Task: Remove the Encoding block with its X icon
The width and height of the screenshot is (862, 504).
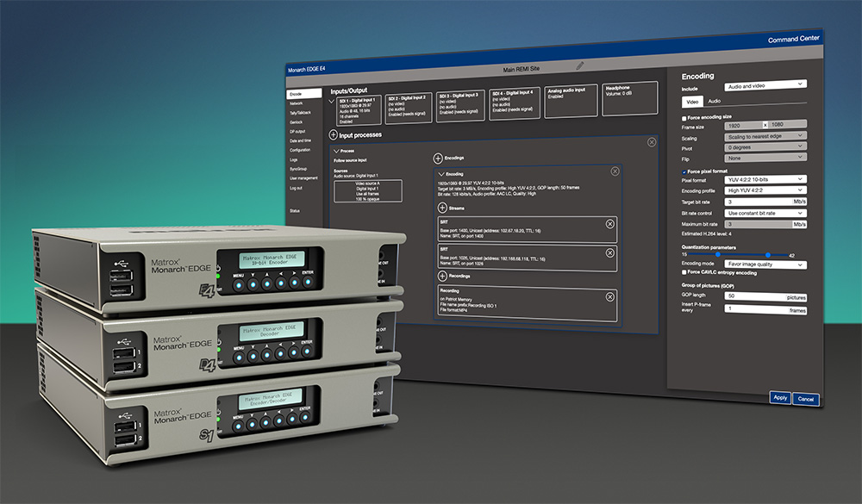Action: click(615, 171)
